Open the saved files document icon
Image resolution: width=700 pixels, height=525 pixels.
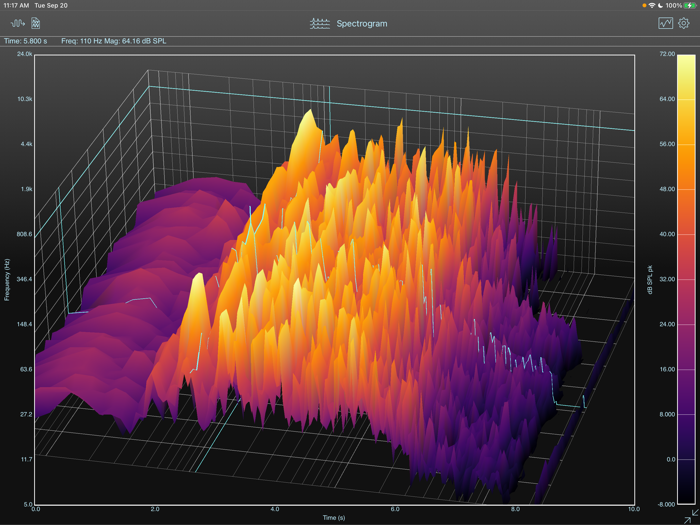click(x=36, y=23)
